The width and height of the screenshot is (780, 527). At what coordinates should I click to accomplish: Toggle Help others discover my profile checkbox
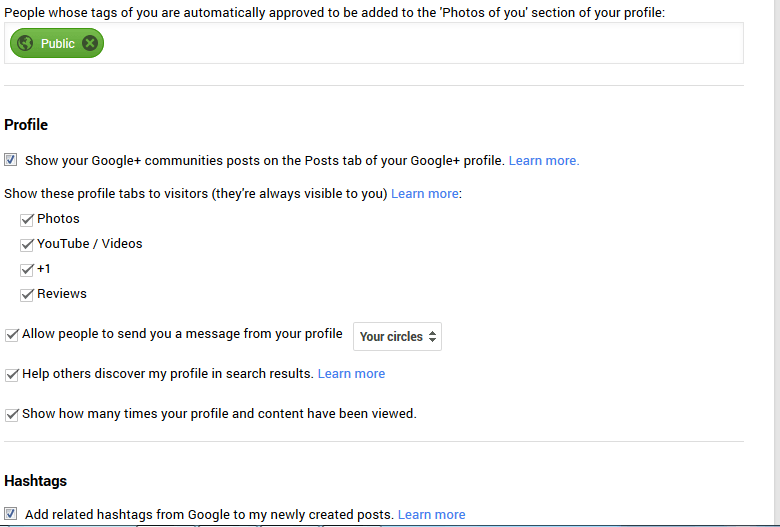coord(11,374)
